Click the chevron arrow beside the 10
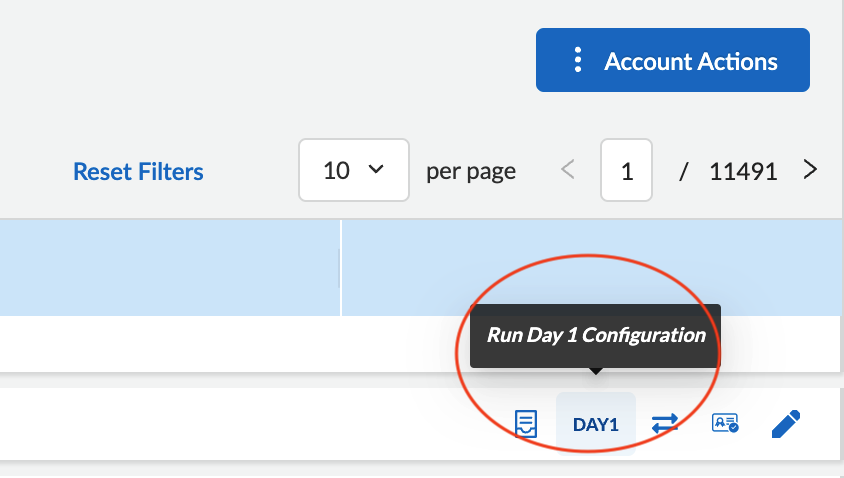Viewport: 844px width, 478px height. pos(377,170)
